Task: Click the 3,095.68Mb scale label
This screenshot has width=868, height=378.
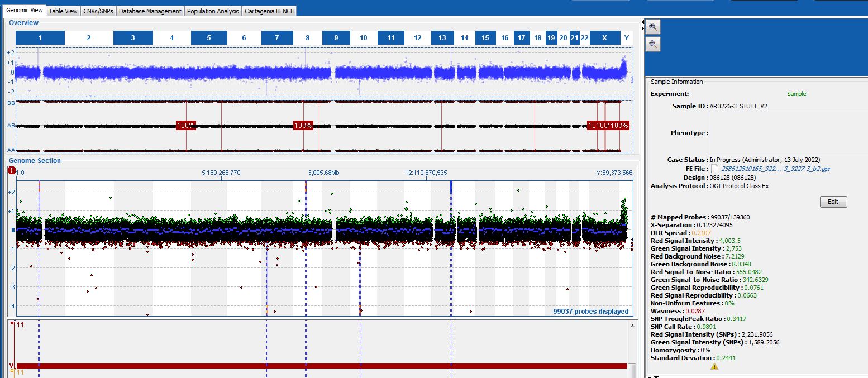Action: click(x=324, y=173)
